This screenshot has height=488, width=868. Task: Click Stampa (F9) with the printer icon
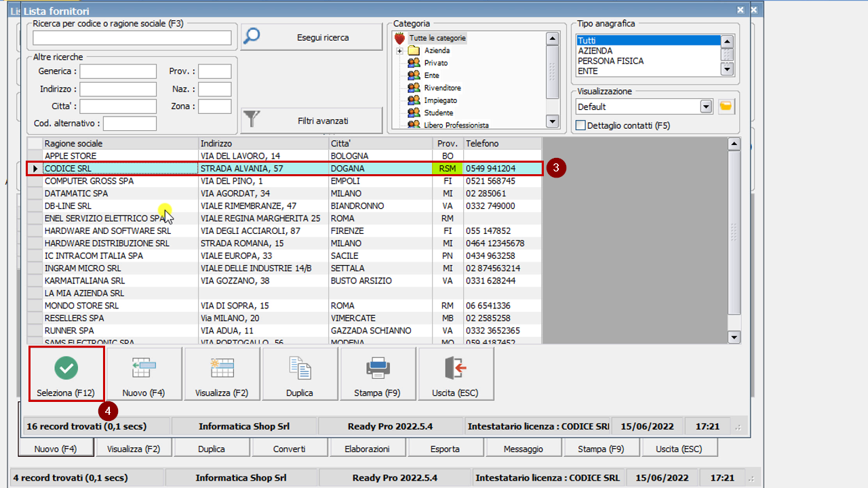[x=378, y=373]
